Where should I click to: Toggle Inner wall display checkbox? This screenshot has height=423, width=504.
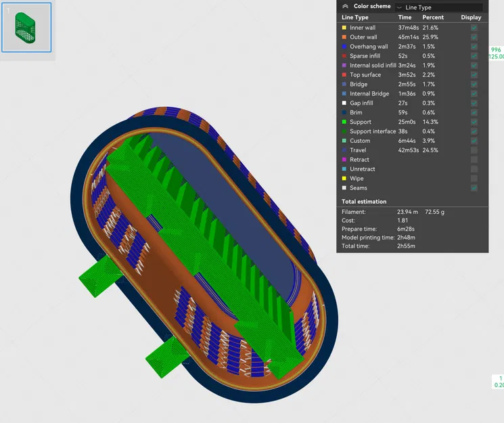(x=474, y=28)
